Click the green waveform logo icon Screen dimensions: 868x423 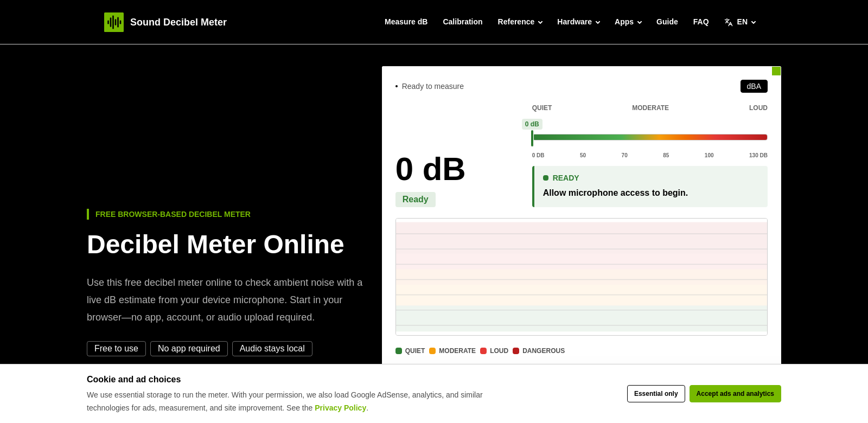pyautogui.click(x=114, y=22)
